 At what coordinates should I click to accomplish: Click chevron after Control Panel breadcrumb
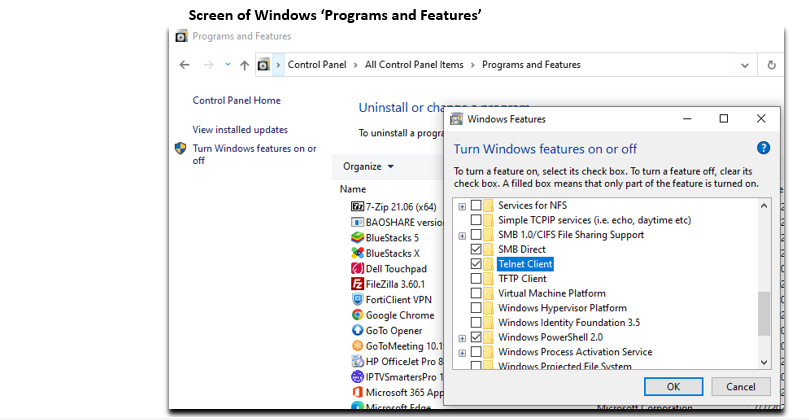pyautogui.click(x=355, y=65)
